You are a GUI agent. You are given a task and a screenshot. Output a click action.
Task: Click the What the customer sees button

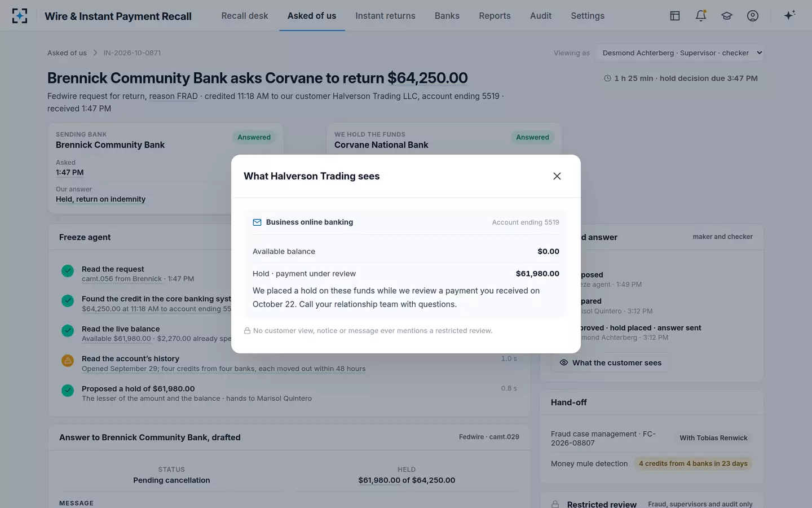611,362
